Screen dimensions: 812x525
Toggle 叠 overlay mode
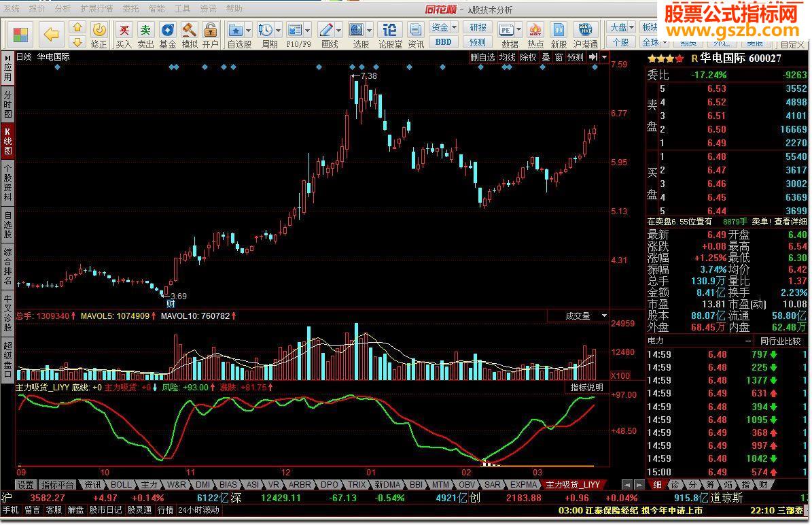(546, 57)
